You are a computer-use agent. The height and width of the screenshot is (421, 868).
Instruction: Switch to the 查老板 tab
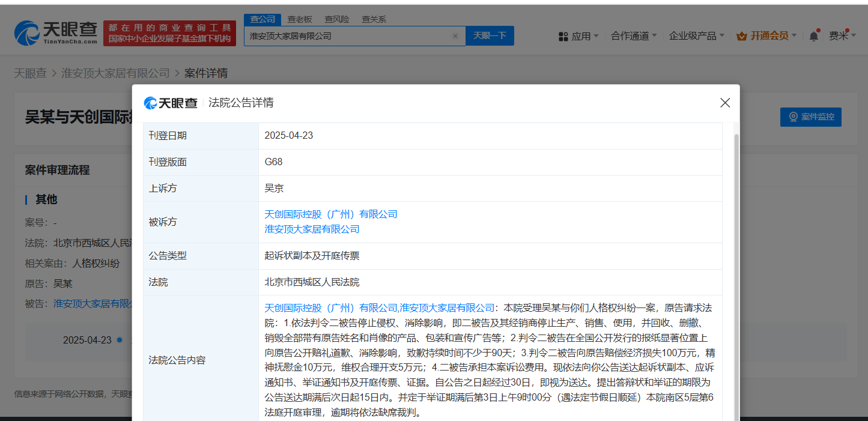[299, 19]
